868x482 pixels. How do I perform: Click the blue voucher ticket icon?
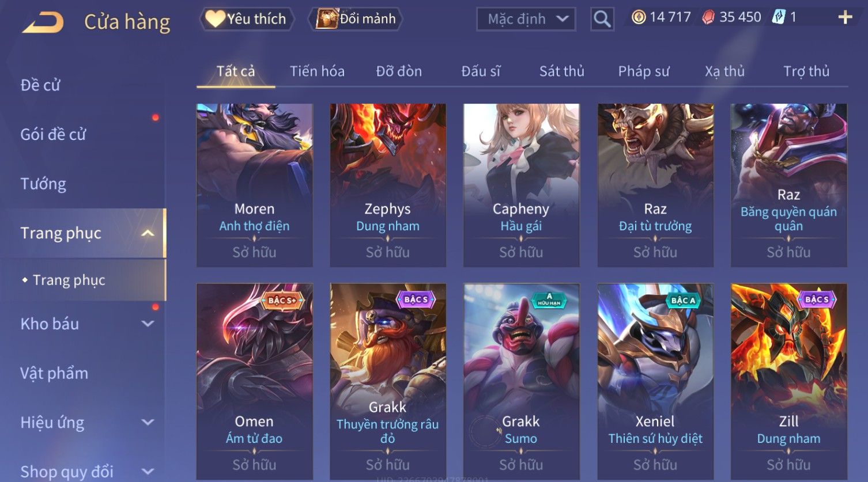[x=779, y=17]
